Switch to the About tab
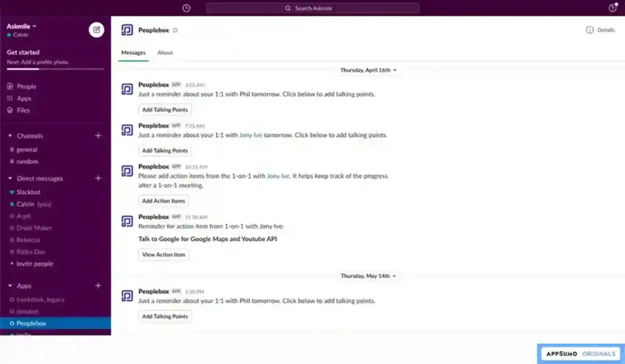The width and height of the screenshot is (625, 364). pos(165,52)
